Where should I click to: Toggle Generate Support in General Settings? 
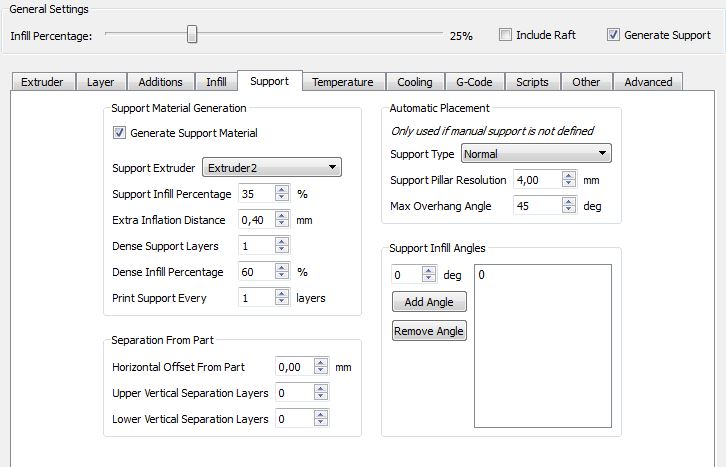pyautogui.click(x=613, y=35)
